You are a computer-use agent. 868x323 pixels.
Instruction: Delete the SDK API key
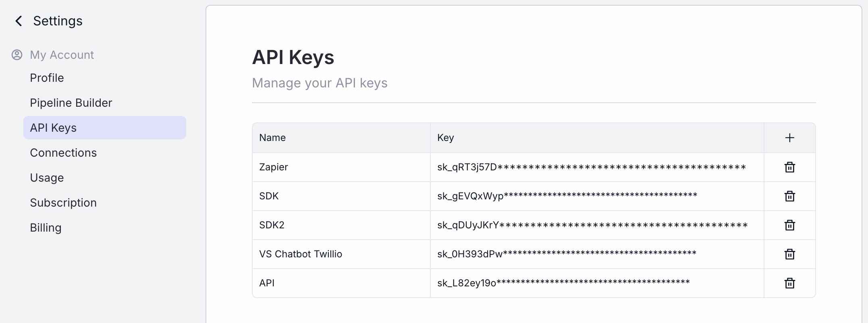pyautogui.click(x=790, y=196)
